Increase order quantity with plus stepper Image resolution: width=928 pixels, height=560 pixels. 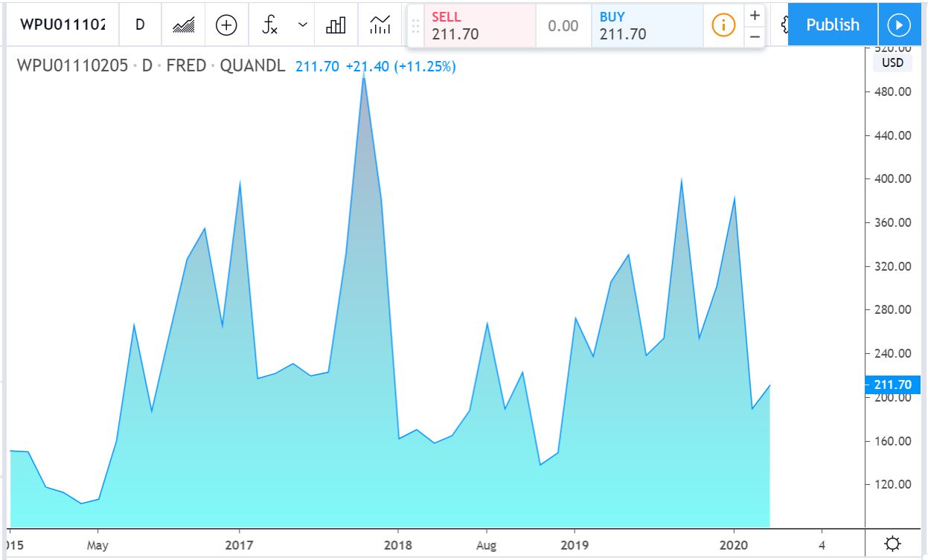[x=755, y=16]
